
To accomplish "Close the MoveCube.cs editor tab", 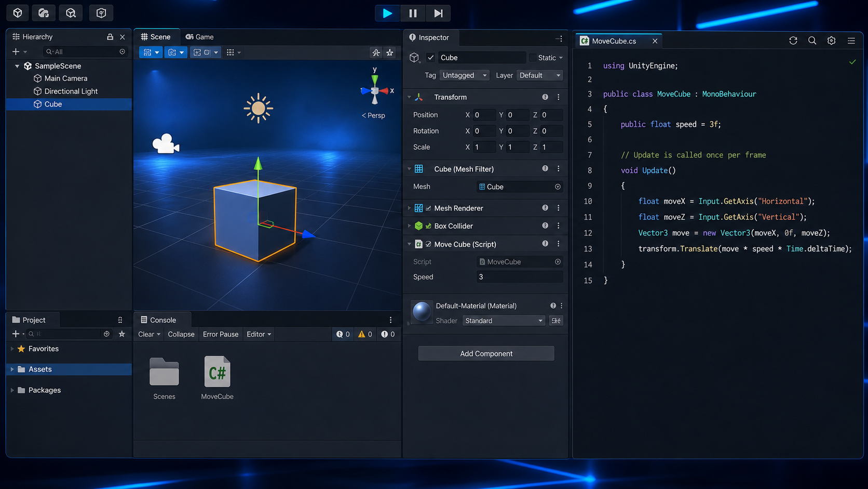I will click(x=655, y=41).
